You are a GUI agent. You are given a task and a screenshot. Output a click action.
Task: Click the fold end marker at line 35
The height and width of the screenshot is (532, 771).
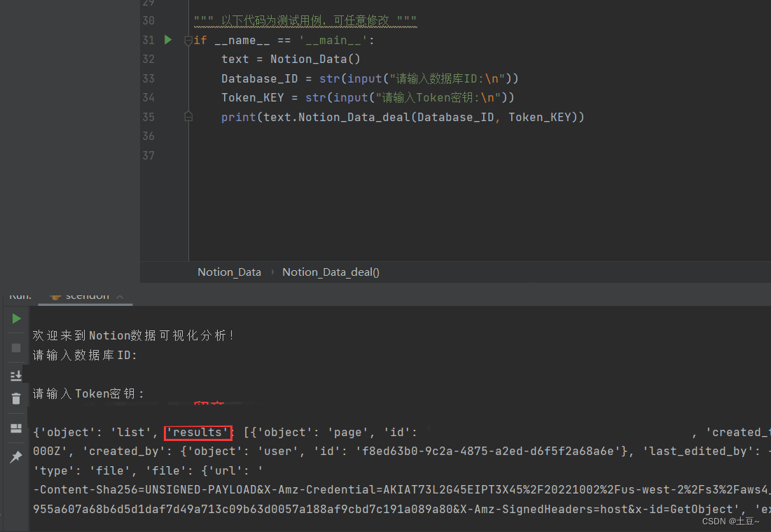188,116
